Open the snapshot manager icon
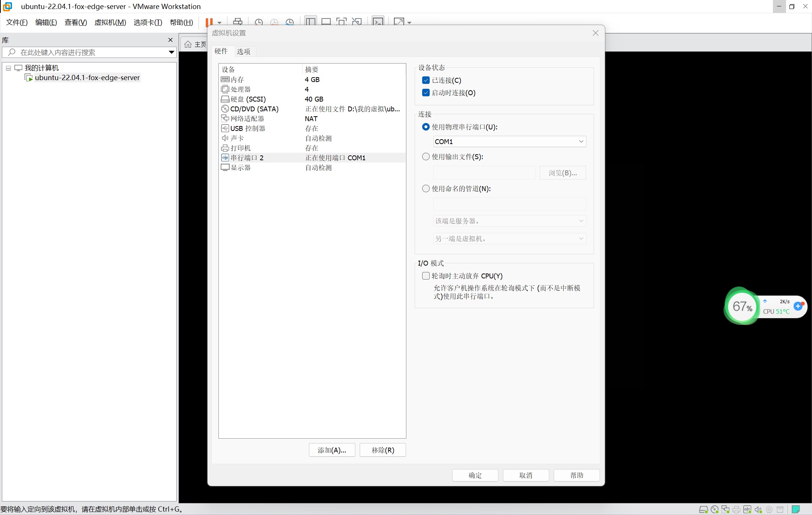Screen dimensions: 812x515 (289, 22)
